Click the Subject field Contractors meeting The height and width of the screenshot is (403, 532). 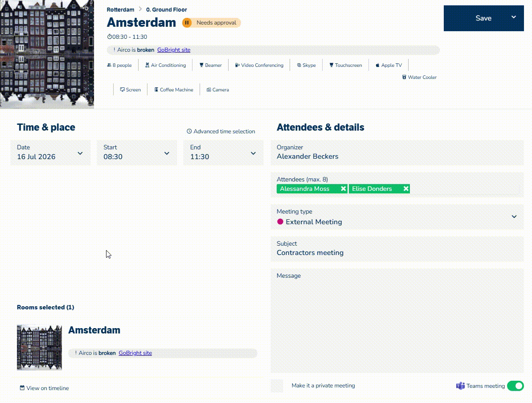coord(397,249)
